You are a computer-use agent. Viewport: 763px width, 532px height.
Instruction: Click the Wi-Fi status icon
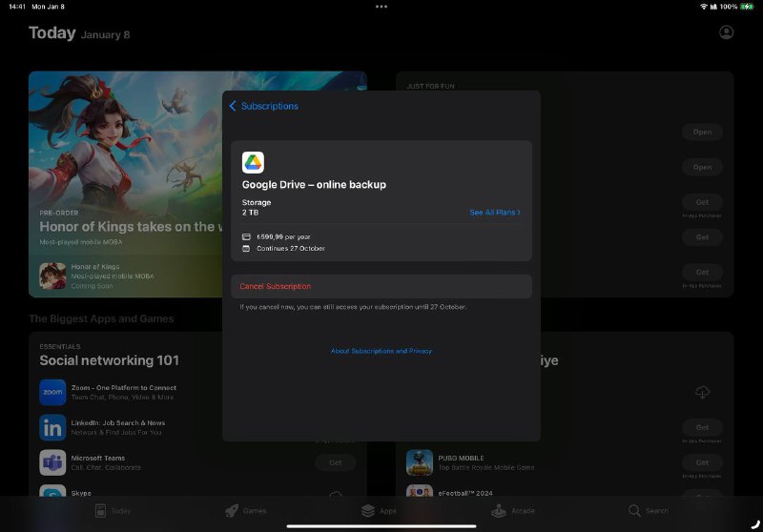(703, 7)
